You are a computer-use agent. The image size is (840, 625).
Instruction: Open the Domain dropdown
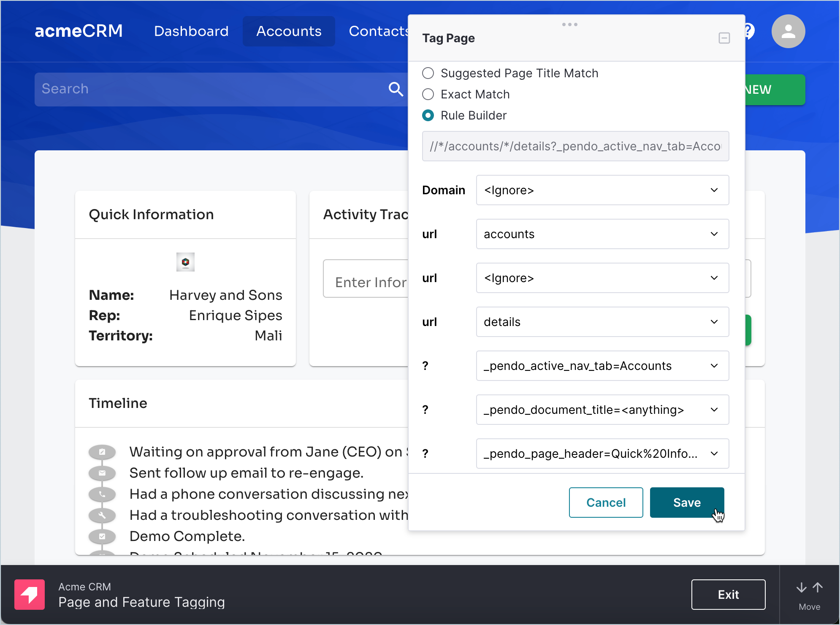coord(602,190)
